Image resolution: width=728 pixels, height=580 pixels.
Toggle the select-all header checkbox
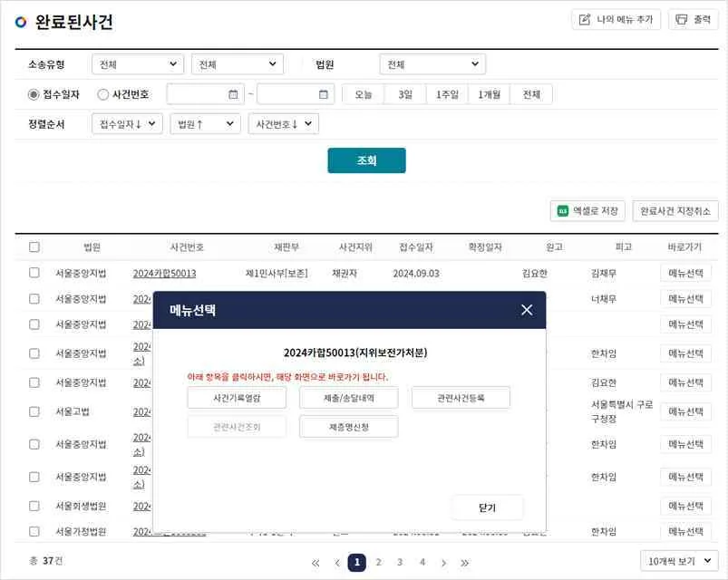(34, 246)
